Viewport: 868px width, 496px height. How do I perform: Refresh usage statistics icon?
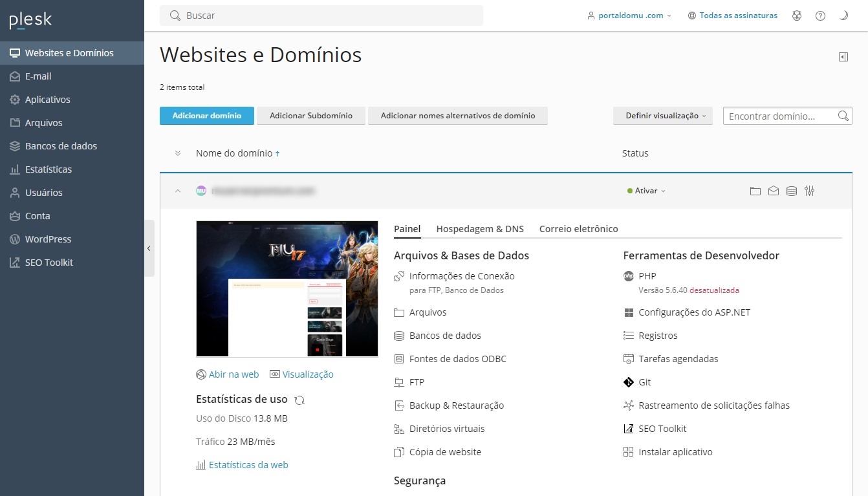pos(299,400)
